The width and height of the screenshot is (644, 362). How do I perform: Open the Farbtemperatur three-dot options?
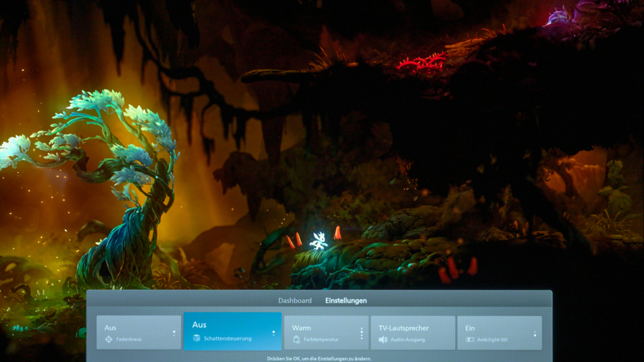click(x=362, y=333)
